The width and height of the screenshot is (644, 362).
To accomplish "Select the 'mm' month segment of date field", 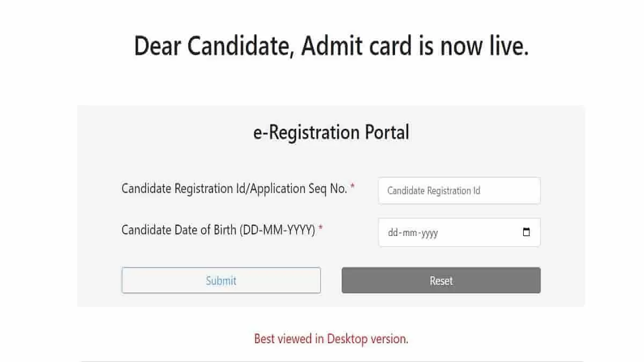I will point(409,233).
